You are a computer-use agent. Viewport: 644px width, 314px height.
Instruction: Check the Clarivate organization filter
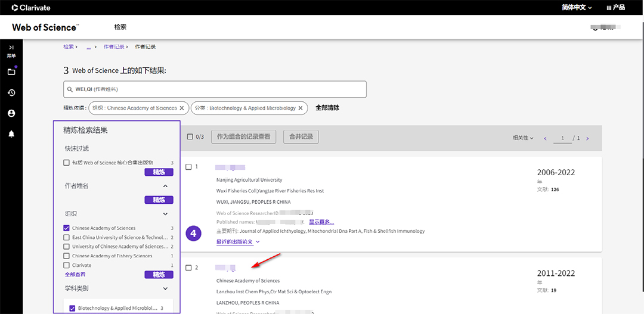67,265
